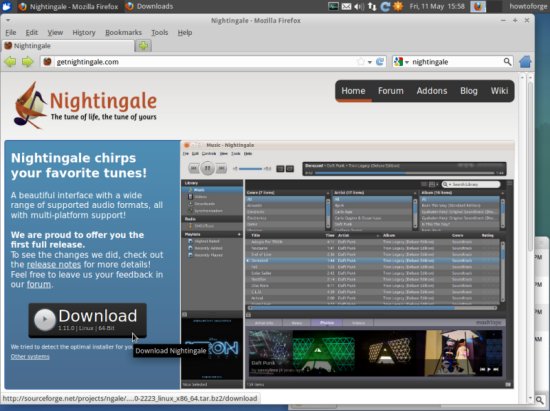550x411 pixels.
Task: Open the release notes link
Action: [x=54, y=264]
